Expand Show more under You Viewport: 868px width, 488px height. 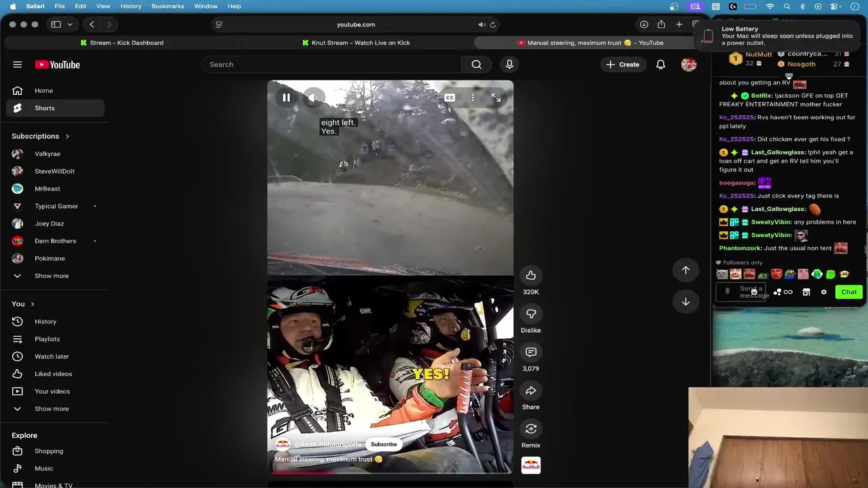tap(55, 409)
